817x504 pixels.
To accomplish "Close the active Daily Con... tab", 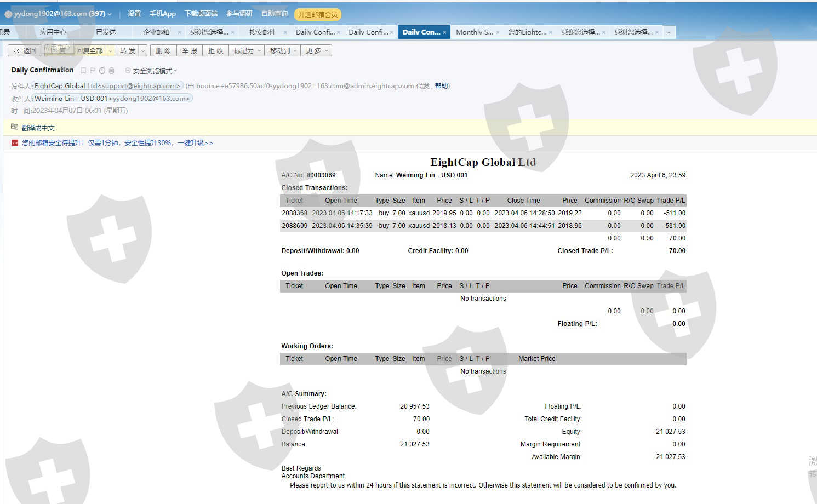I will pos(444,32).
